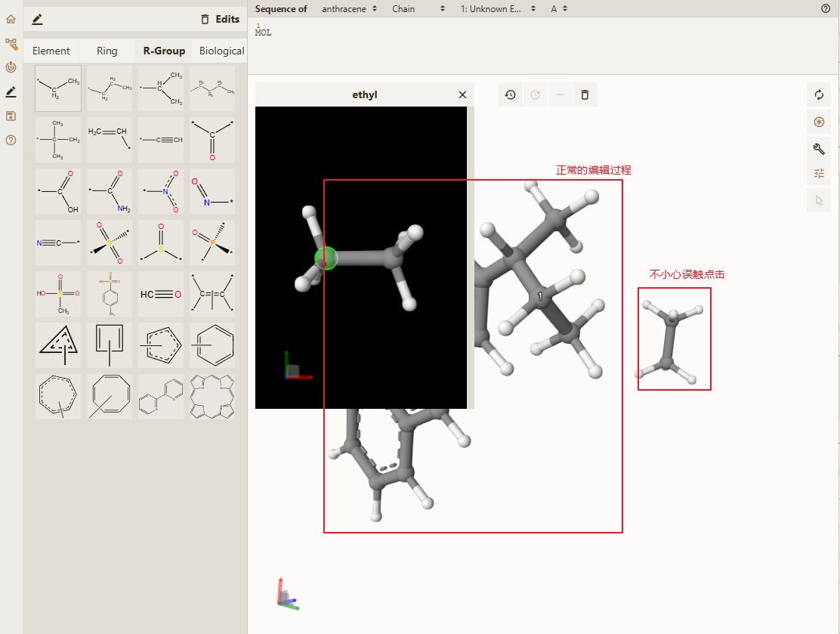The width and height of the screenshot is (840, 634).
Task: Select the porphyrin macrocycle tile
Action: pyautogui.click(x=212, y=397)
